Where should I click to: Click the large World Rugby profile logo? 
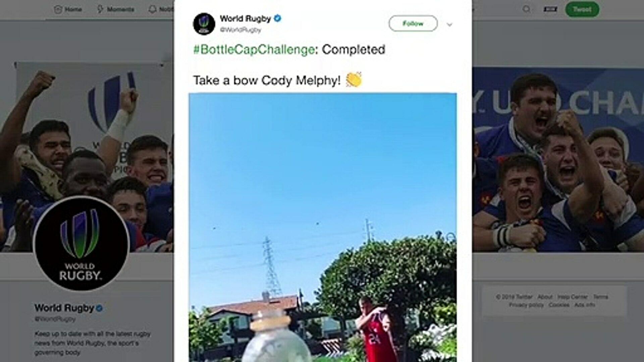(81, 244)
